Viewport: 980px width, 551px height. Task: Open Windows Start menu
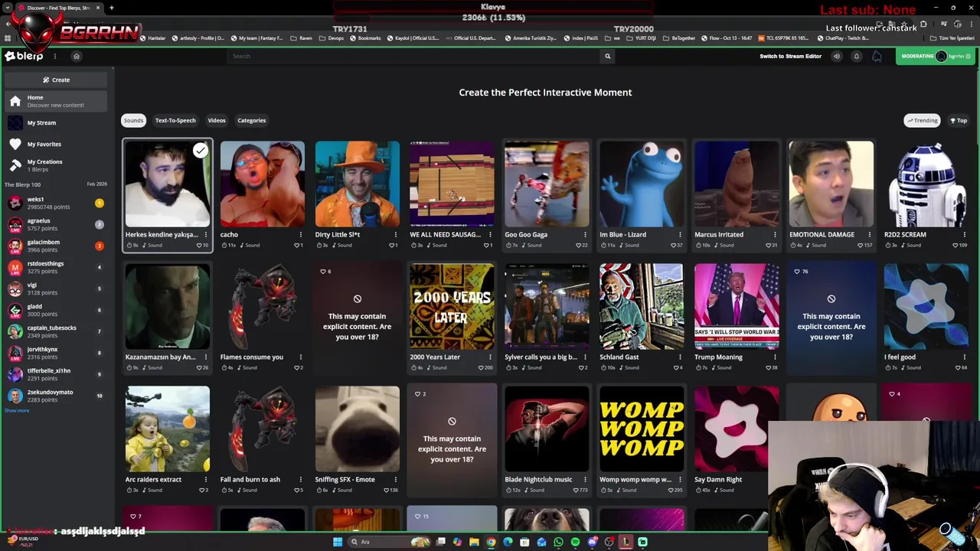click(338, 542)
